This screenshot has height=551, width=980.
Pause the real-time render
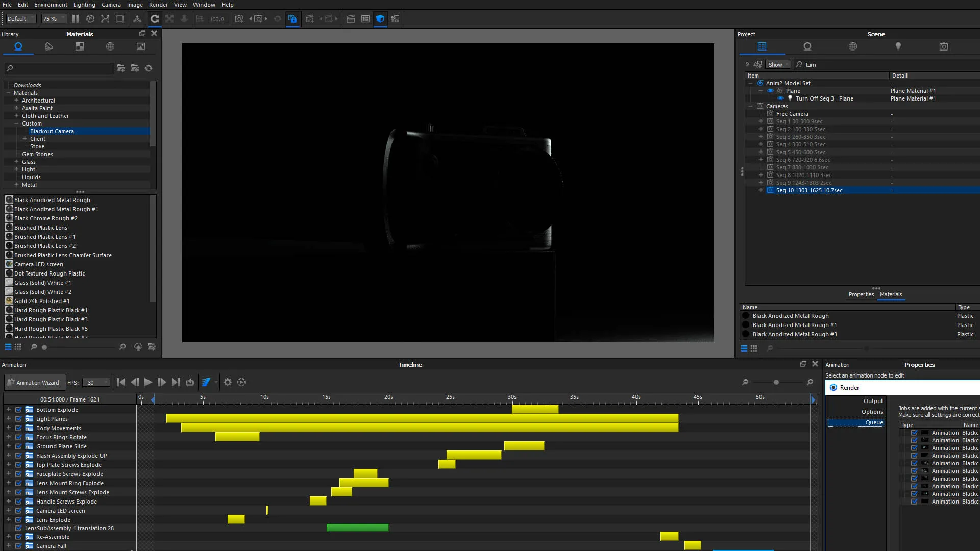[x=76, y=19]
